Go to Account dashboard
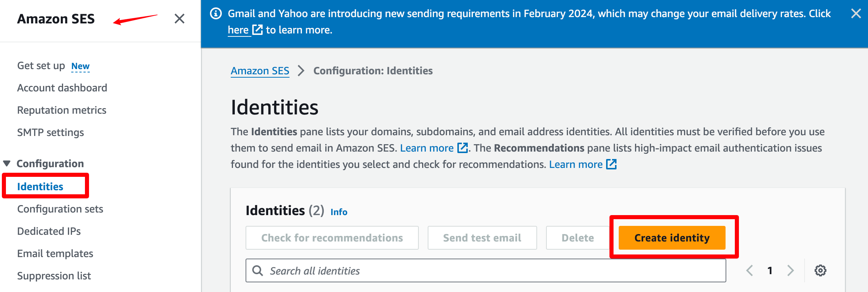This screenshot has width=868, height=292. (x=62, y=88)
